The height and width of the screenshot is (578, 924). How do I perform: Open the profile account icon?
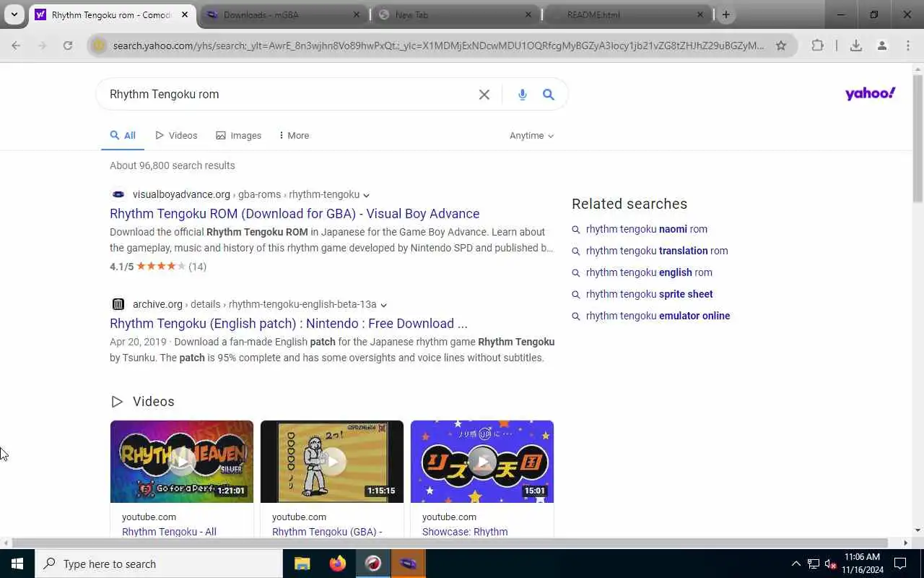point(882,46)
